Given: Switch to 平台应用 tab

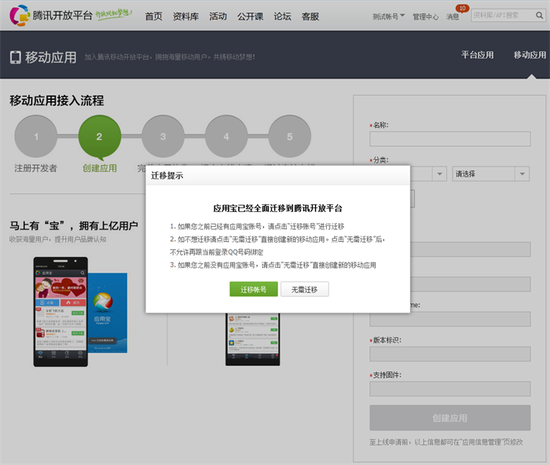Looking at the screenshot, I should pyautogui.click(x=477, y=55).
